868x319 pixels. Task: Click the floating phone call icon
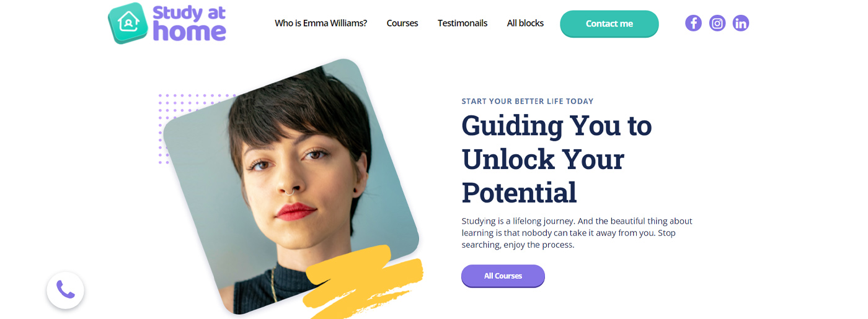[x=65, y=290]
